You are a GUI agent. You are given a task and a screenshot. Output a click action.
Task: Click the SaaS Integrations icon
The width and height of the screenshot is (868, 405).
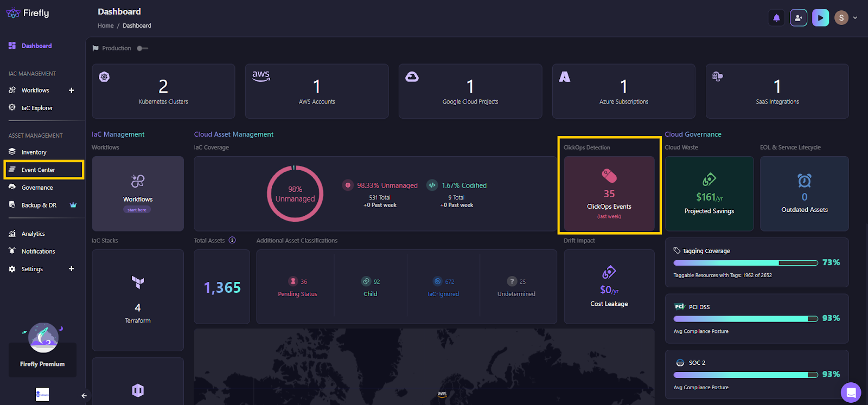point(718,76)
